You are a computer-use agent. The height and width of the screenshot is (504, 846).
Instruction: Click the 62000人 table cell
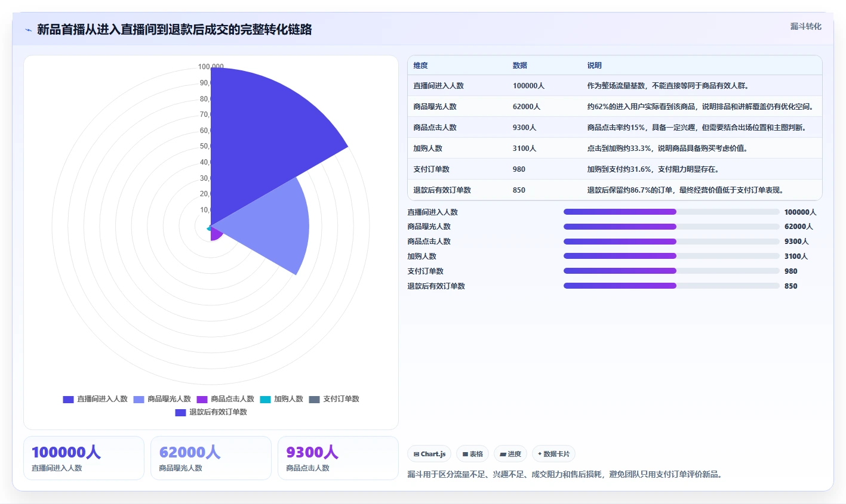click(526, 107)
